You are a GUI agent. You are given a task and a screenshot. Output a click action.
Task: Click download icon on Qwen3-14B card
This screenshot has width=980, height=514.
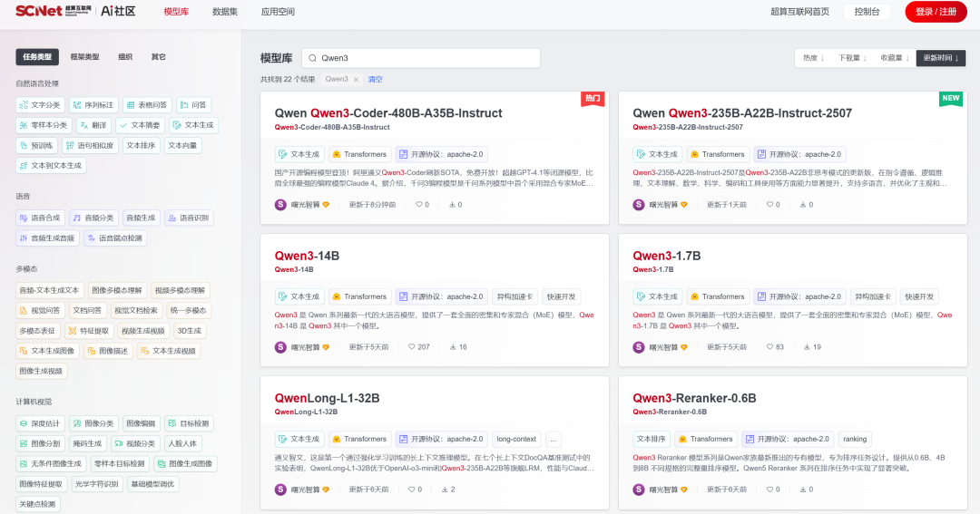point(453,347)
